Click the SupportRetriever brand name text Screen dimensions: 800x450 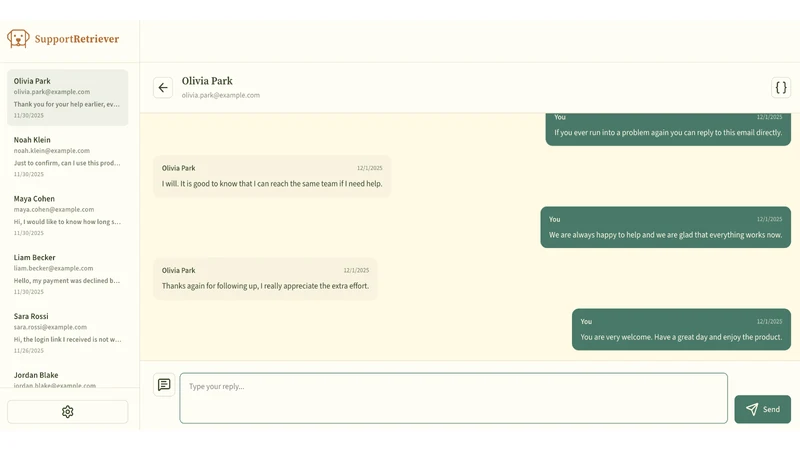pos(77,39)
